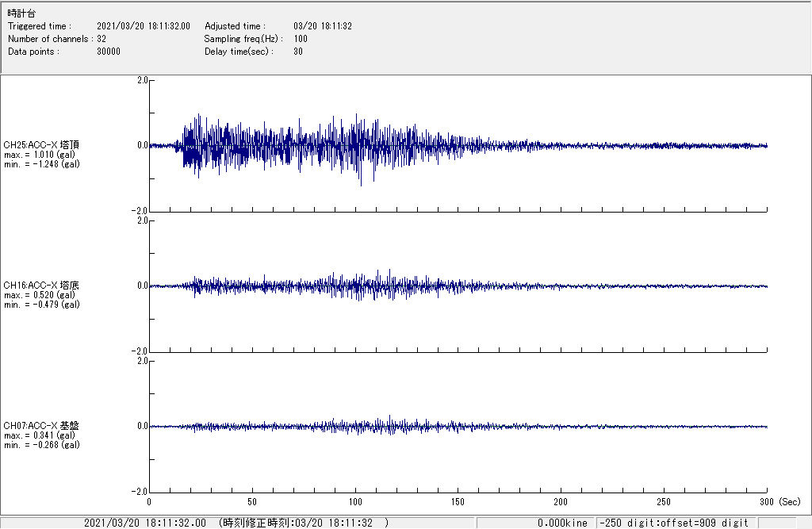Click the Sampling freq.(Hz) value 100
The width and height of the screenshot is (812, 529).
click(x=301, y=39)
